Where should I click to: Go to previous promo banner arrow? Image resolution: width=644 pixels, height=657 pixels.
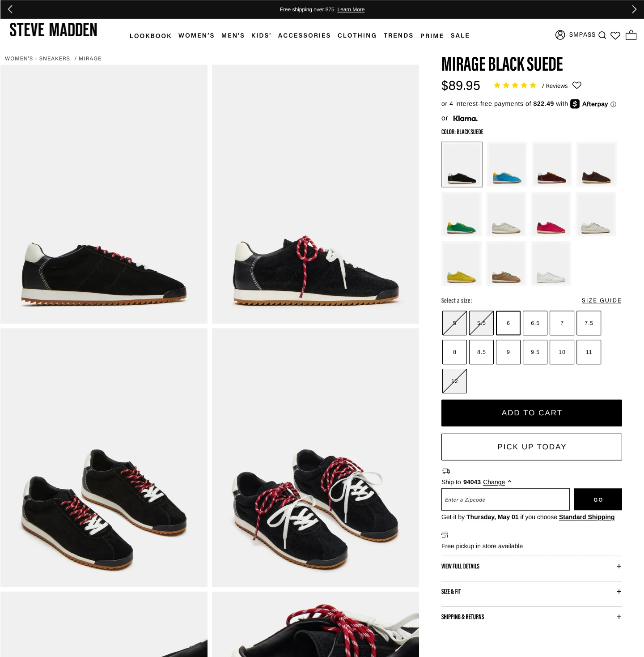tap(10, 9)
